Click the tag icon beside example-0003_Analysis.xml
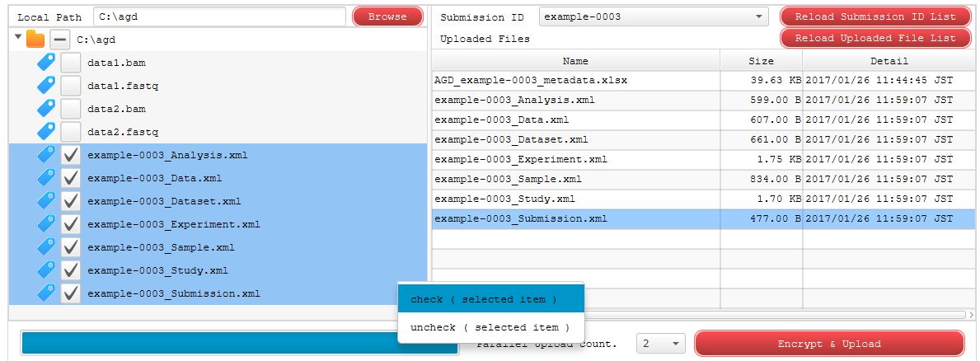The height and width of the screenshot is (361, 980). 46,155
